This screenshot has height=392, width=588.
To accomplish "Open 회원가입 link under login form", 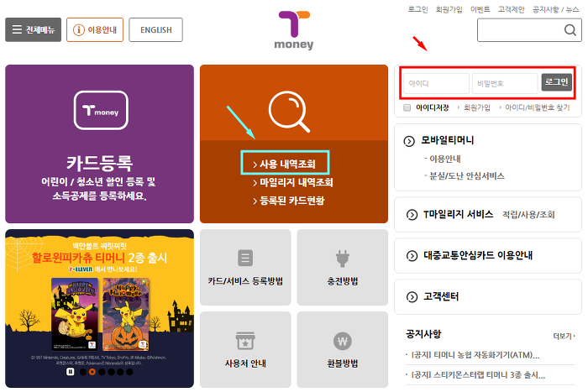I will pyautogui.click(x=477, y=107).
